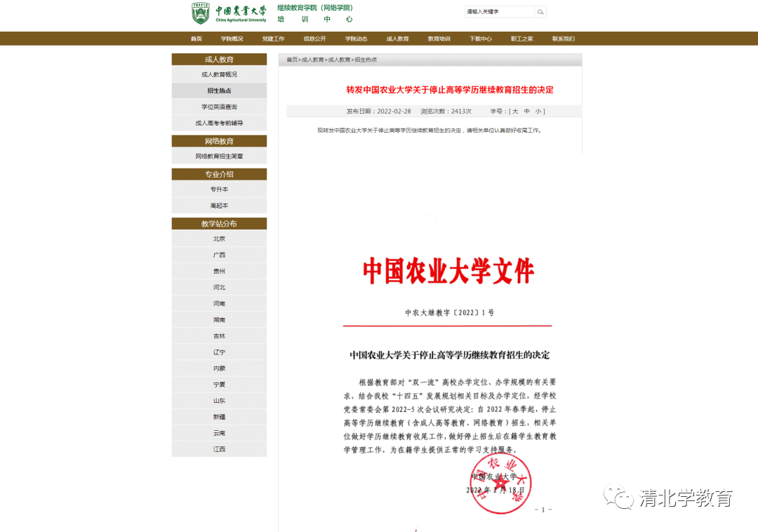Open 首页 in the brown navigation bar
Viewport: 758px width, 532px height.
click(197, 39)
